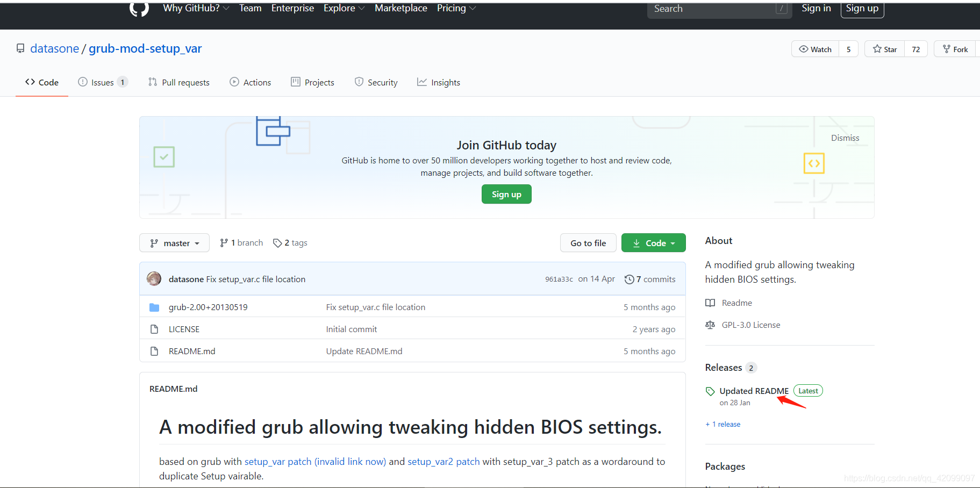Open the GitHub octocat logo home
This screenshot has height=488, width=980.
coord(139,8)
